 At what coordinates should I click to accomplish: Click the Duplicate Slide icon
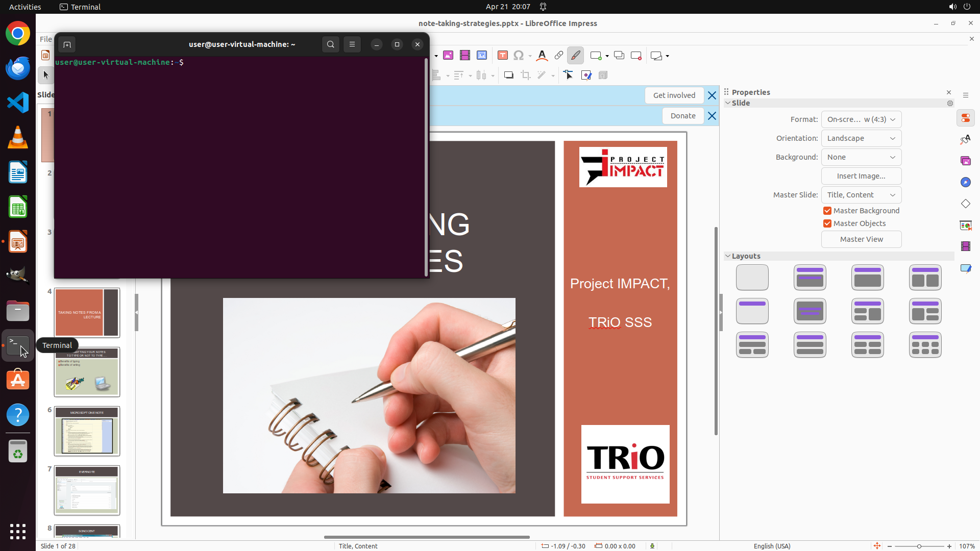pyautogui.click(x=619, y=56)
